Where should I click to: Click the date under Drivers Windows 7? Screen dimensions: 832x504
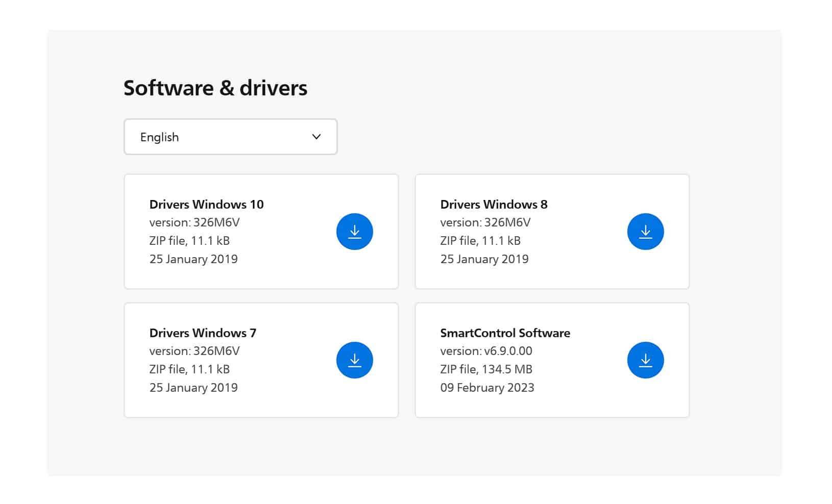pos(193,388)
